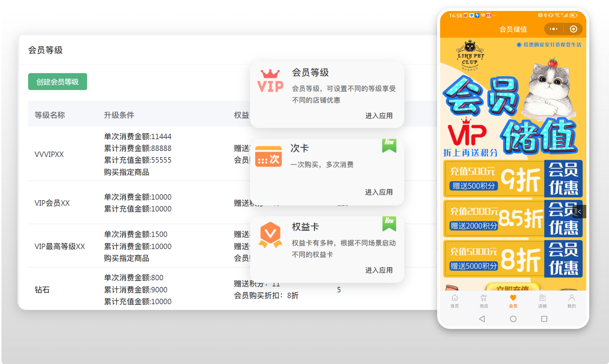Viewport: 609px width, 364px height.
Task: Click 进入应用 on the 会员等级 card
Action: [379, 116]
